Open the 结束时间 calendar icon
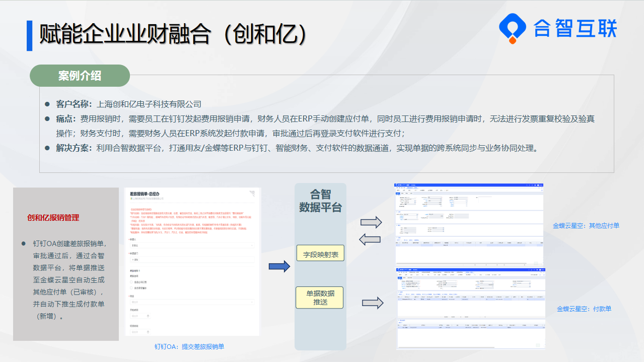Screen dimensions: 644x362 pyautogui.click(x=148, y=332)
